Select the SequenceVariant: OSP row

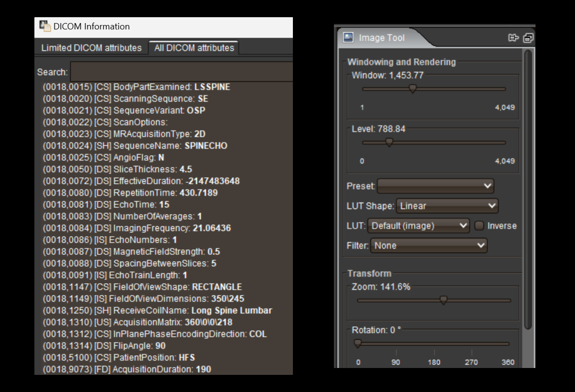(x=124, y=110)
